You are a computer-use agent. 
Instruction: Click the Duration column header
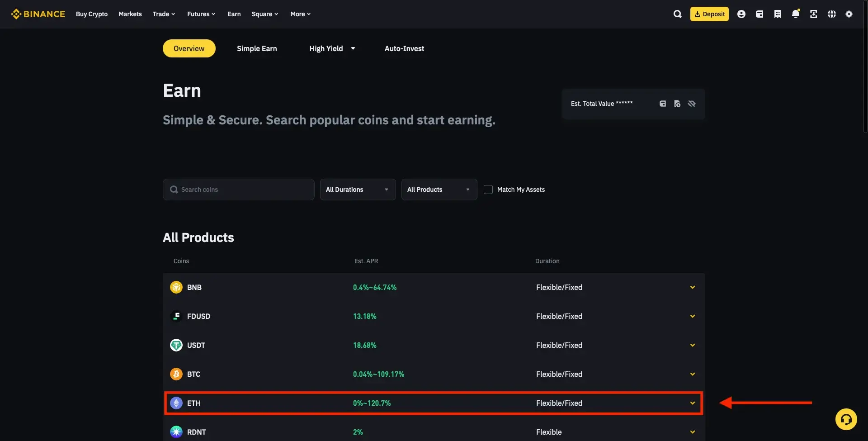coord(547,261)
